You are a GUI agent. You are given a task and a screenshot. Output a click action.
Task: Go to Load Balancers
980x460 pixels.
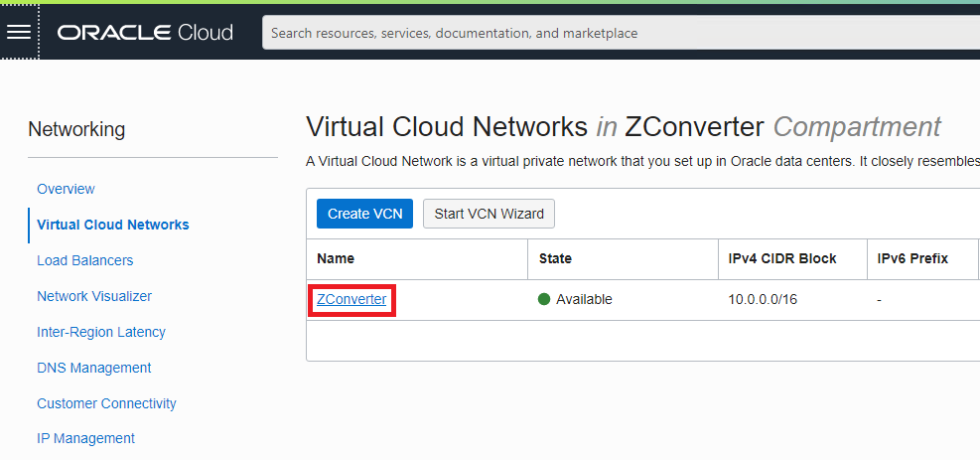(x=85, y=260)
